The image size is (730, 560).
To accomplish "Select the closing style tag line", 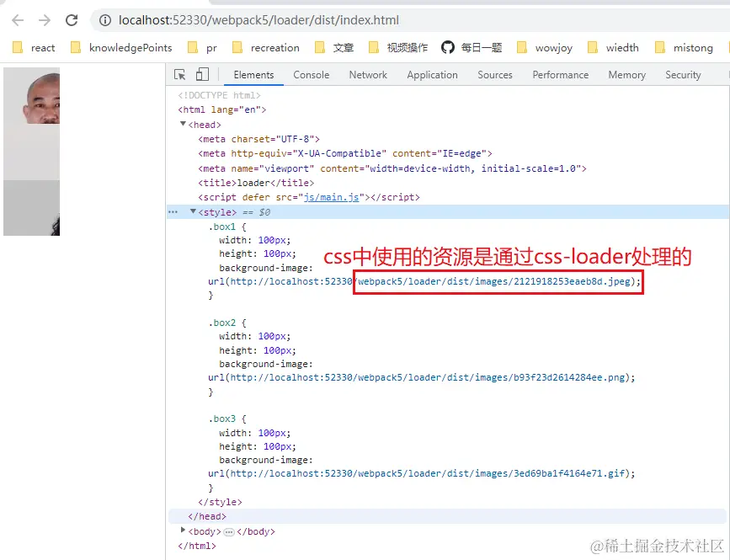I will point(220,502).
